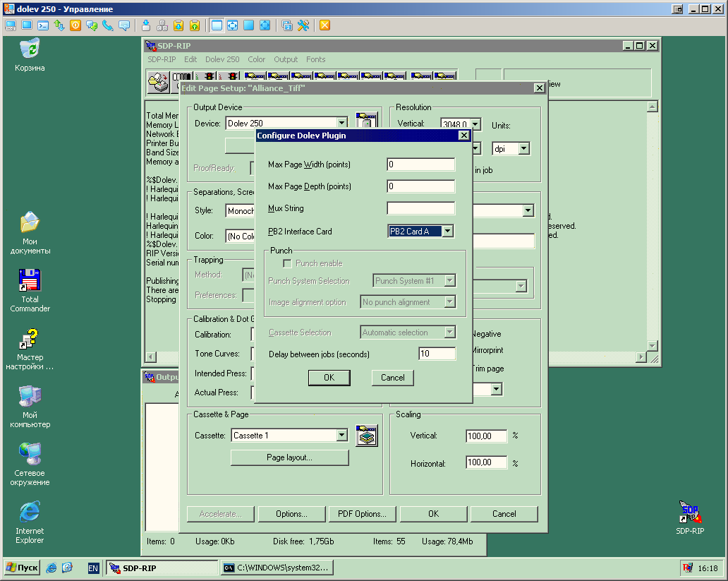Click Delay between jobs seconds field
Viewport: 728px width, 581px height.
click(437, 354)
